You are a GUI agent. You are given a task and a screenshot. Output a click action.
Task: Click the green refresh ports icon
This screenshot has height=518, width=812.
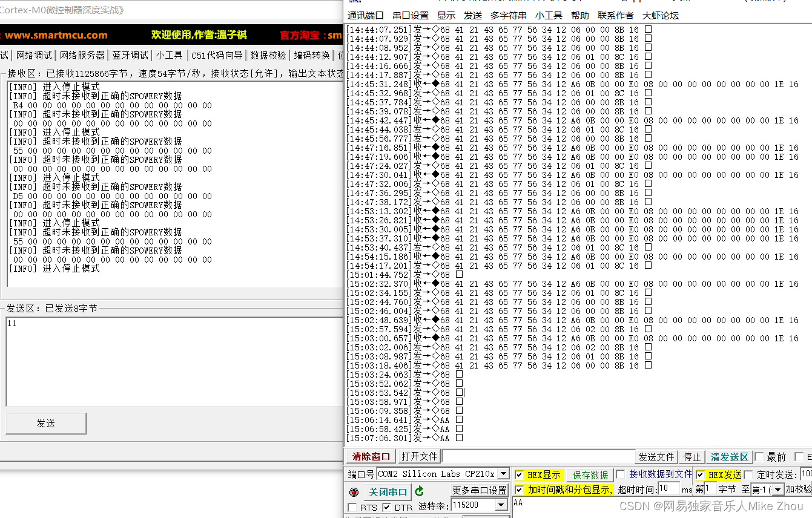coord(419,491)
